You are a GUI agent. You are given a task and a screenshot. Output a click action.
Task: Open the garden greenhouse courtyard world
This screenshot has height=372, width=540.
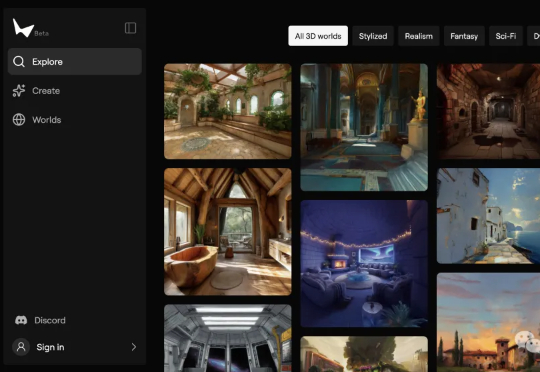228,111
